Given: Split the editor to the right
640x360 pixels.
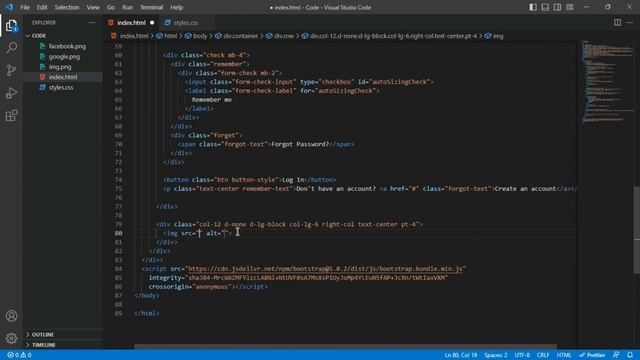Looking at the screenshot, I should (617, 22).
